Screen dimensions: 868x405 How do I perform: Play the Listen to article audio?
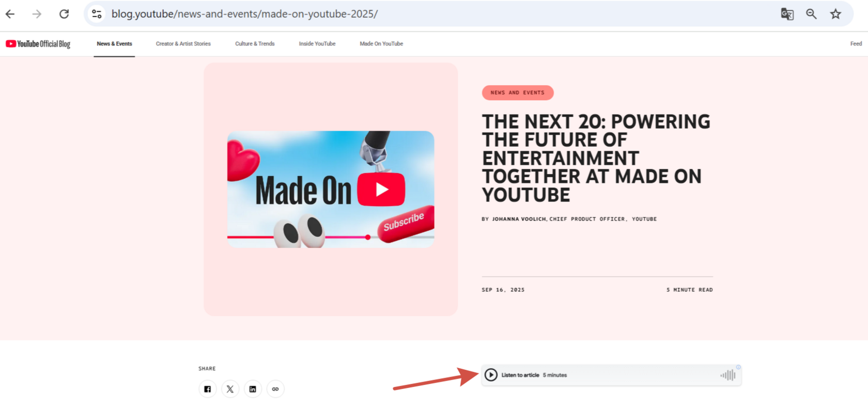click(x=491, y=375)
